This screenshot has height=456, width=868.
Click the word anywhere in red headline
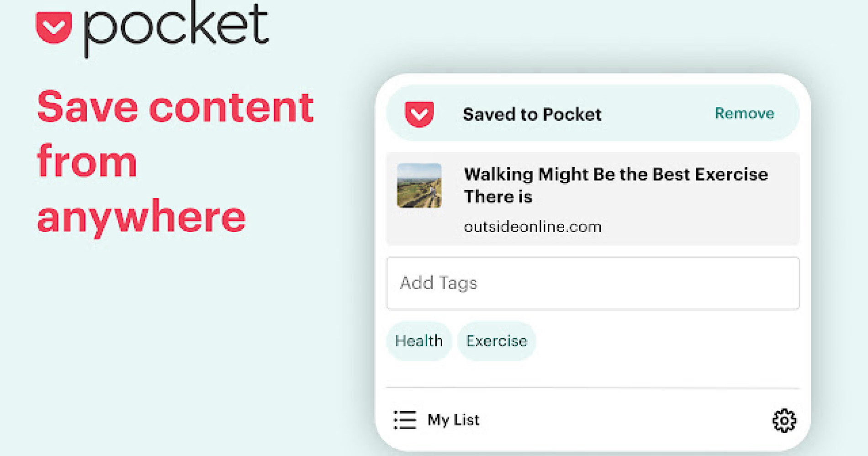(x=141, y=218)
